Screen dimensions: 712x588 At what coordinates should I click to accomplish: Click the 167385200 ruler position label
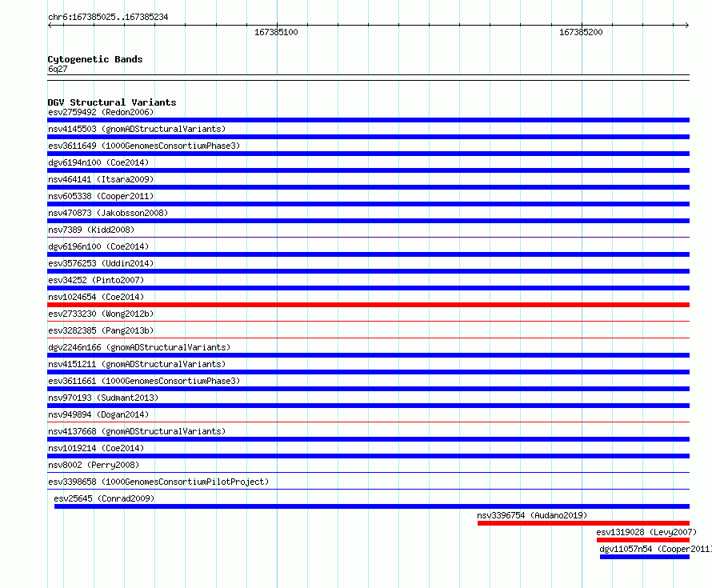(581, 32)
